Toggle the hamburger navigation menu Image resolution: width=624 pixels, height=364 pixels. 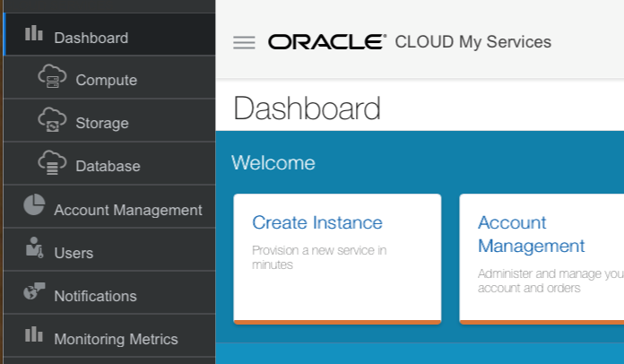tap(244, 42)
